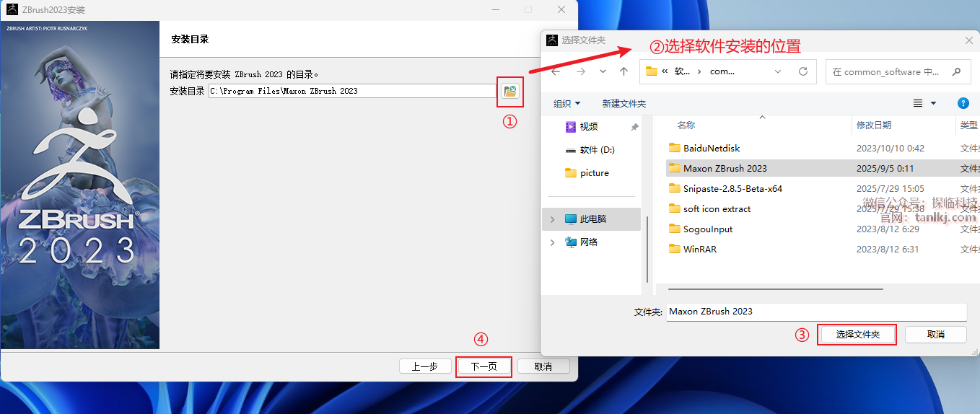This screenshot has width=980, height=414.
Task: Expand address bar history dropdown
Action: [778, 71]
